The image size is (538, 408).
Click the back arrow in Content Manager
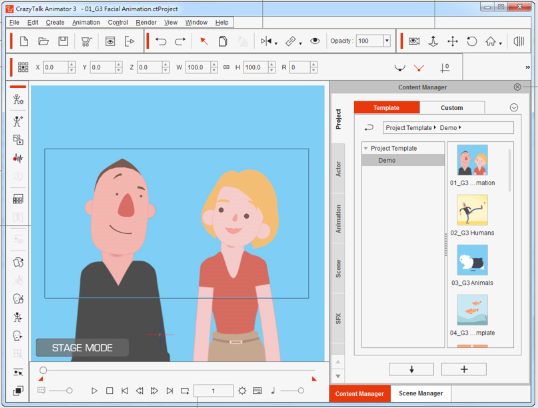click(x=369, y=128)
